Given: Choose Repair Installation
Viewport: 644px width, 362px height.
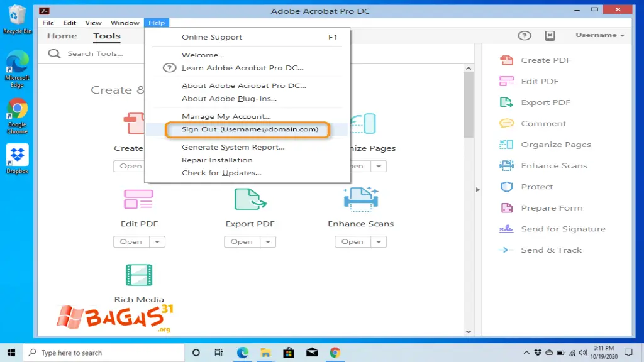Looking at the screenshot, I should coord(247,160).
